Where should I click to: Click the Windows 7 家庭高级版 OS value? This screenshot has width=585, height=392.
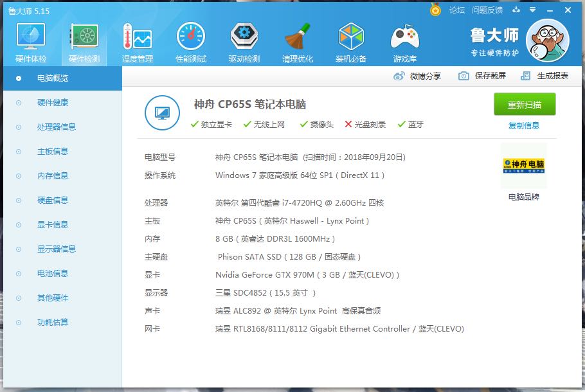click(x=300, y=175)
